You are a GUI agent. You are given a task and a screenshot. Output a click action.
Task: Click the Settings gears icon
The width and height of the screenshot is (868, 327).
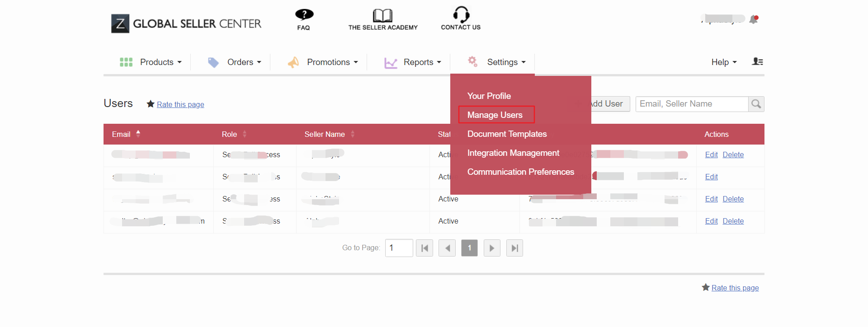473,61
